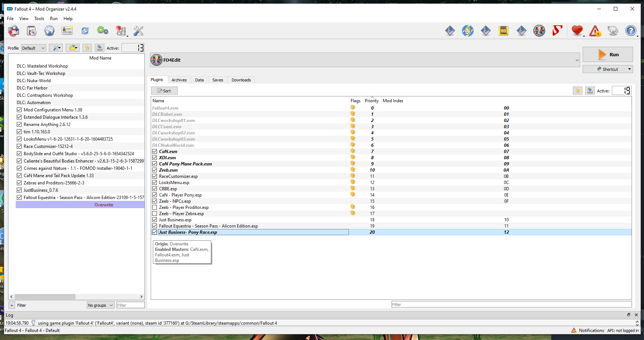Open settings wrench and screwdriver icon
The height and width of the screenshot is (340, 644).
[x=139, y=31]
